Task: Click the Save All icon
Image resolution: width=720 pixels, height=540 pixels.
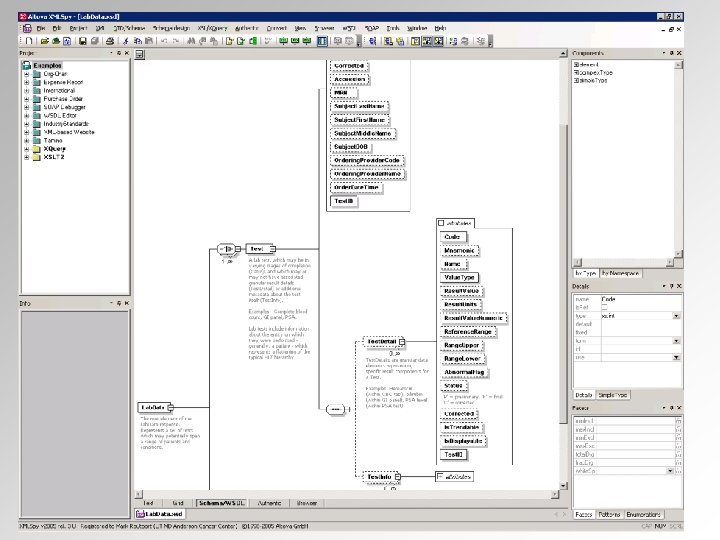Action: (x=95, y=41)
